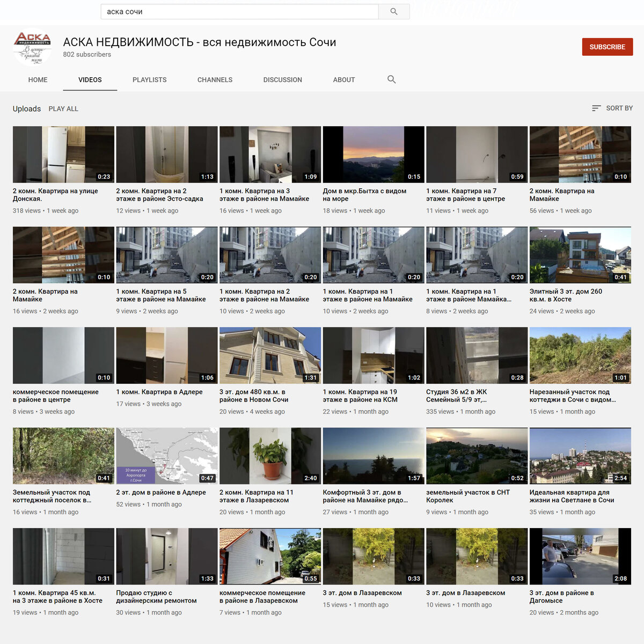Click '802 subscribers' text
This screenshot has width=644, height=644.
click(87, 54)
